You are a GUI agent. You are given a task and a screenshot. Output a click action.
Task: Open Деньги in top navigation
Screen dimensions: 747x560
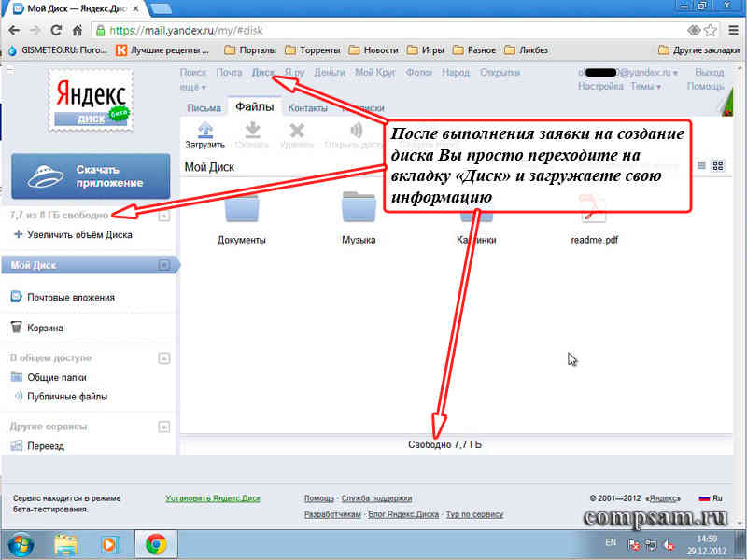(x=330, y=73)
